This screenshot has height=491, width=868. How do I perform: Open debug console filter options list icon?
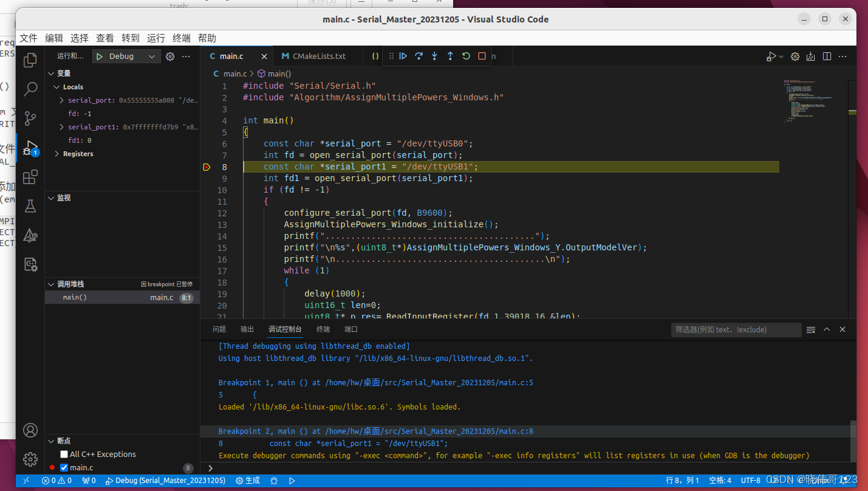coord(811,329)
